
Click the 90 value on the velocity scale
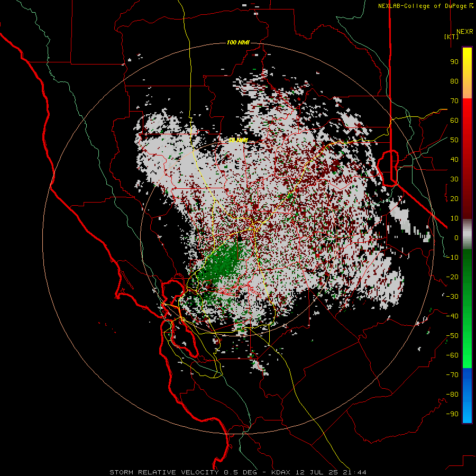(x=454, y=62)
